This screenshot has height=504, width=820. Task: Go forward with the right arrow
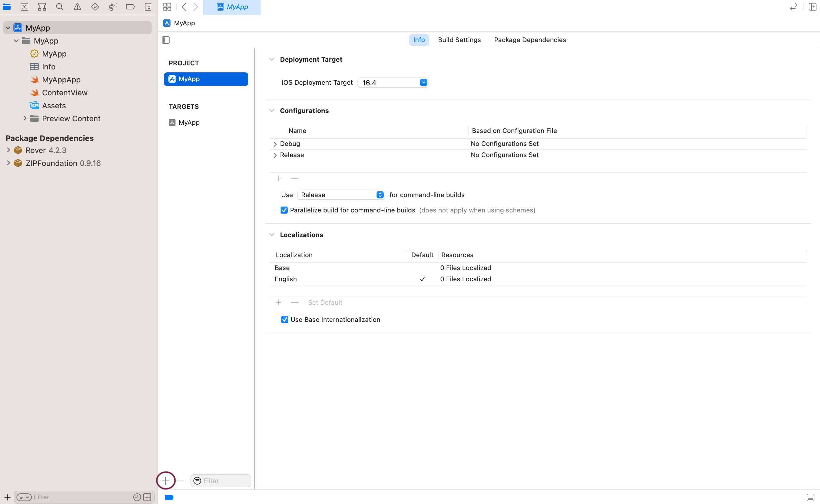[196, 7]
